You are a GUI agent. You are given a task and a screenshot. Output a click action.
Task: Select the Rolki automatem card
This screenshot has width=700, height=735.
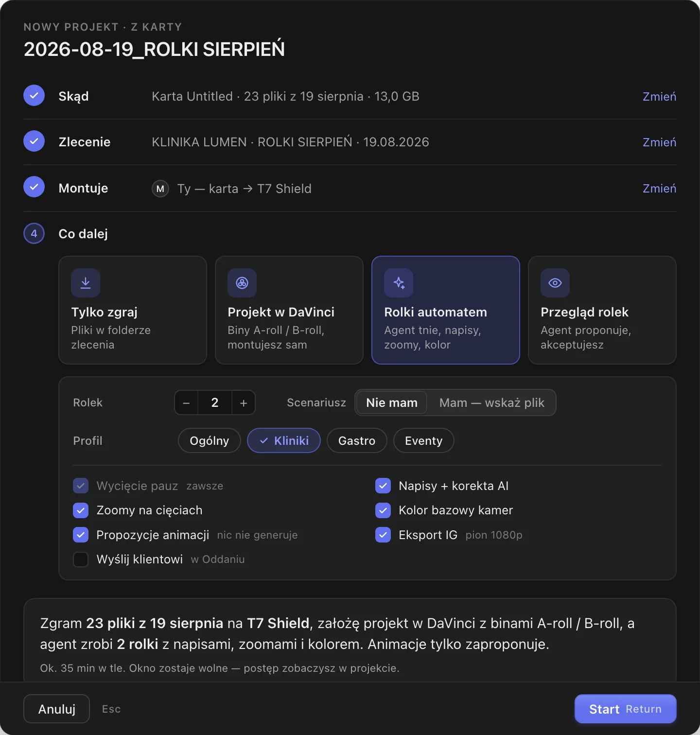[x=446, y=310]
